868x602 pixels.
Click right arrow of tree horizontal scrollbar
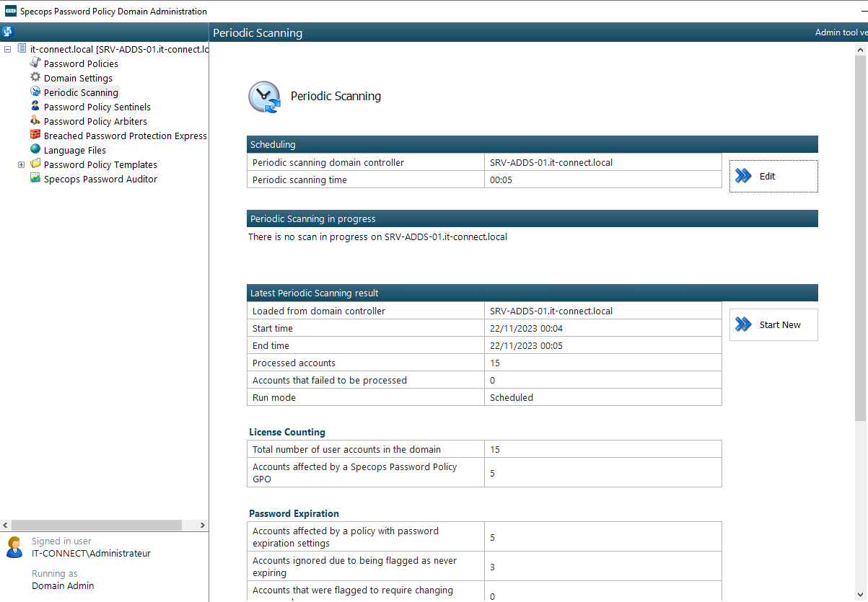click(203, 525)
